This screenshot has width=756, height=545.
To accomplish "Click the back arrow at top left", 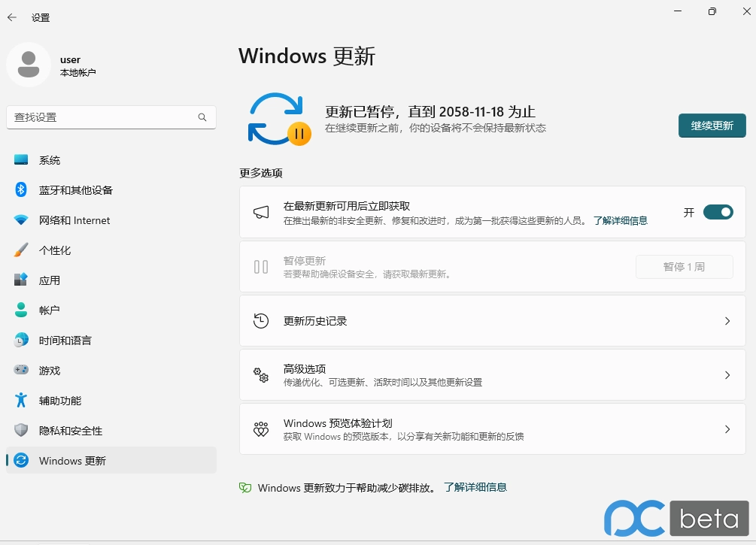I will tap(12, 17).
